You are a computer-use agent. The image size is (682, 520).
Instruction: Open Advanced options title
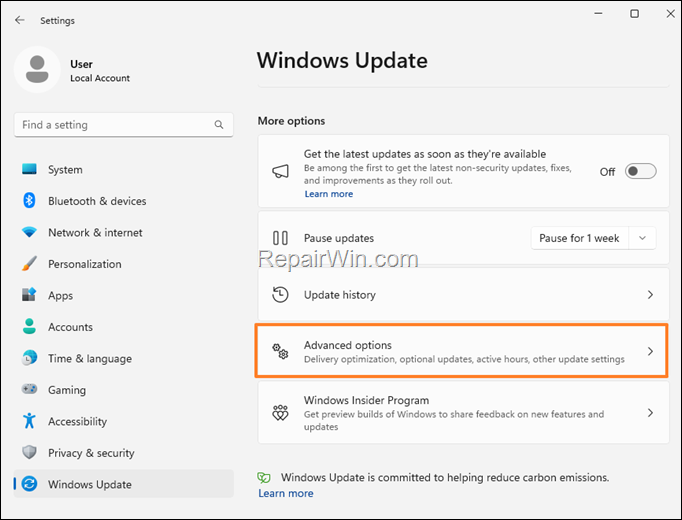[x=348, y=345]
